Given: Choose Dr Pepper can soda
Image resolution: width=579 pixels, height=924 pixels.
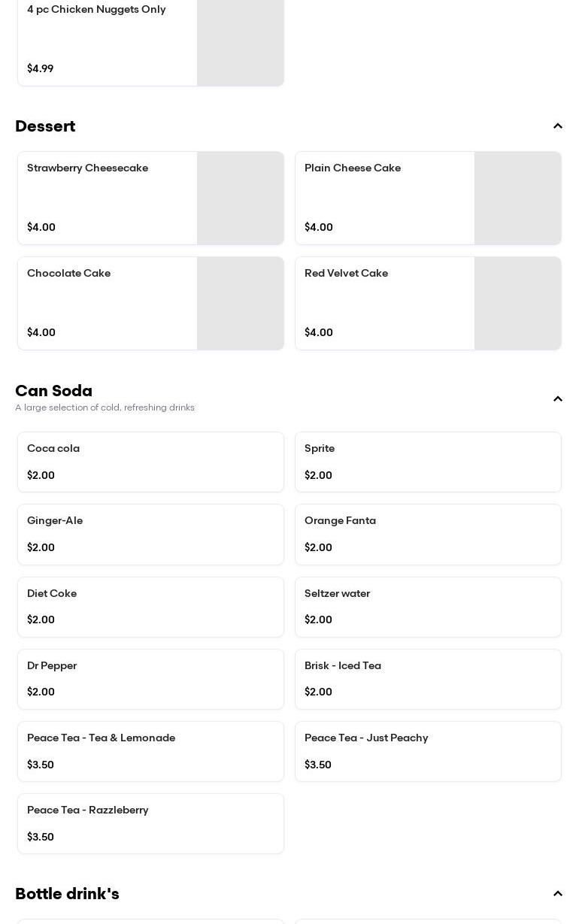Looking at the screenshot, I should pyautogui.click(x=150, y=679).
